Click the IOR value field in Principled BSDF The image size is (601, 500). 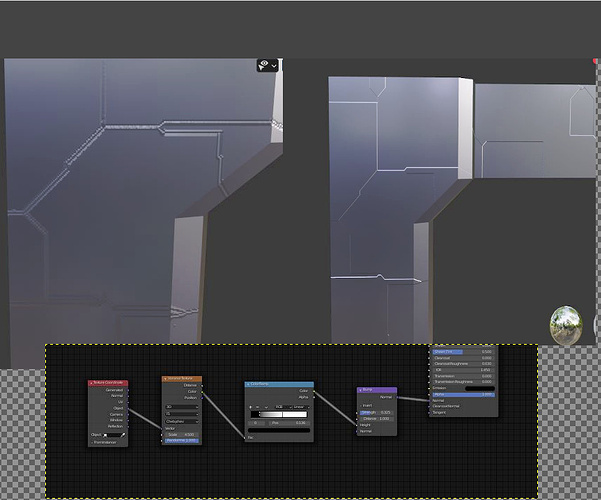tap(463, 370)
